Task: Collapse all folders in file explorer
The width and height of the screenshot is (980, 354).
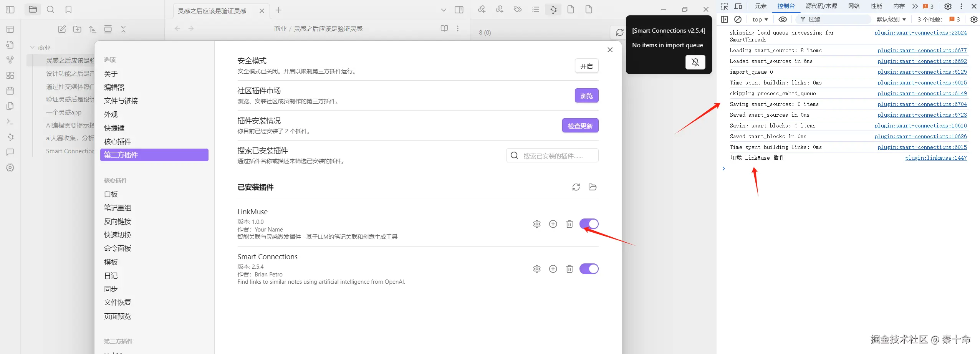Action: (x=123, y=29)
